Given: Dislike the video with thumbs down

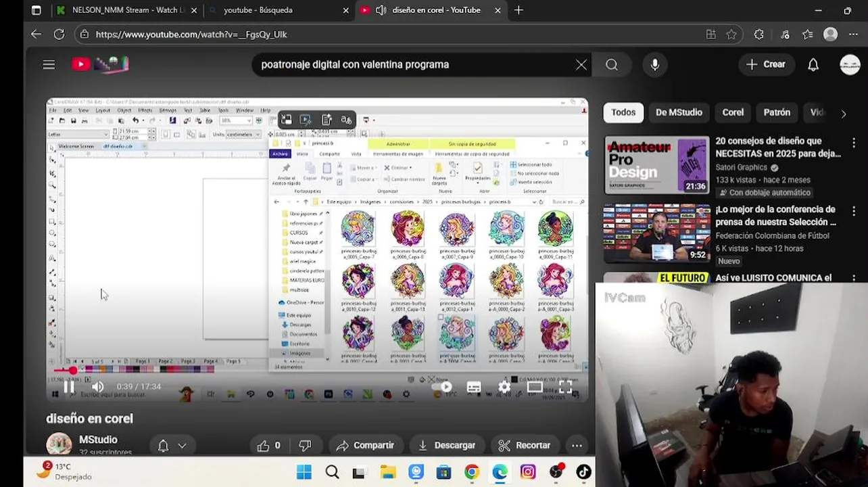Looking at the screenshot, I should (305, 445).
